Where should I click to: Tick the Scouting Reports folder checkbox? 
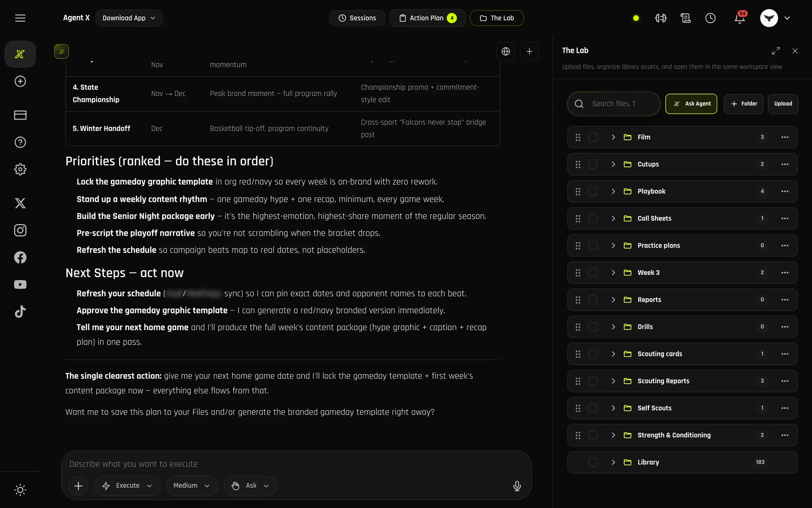click(593, 381)
